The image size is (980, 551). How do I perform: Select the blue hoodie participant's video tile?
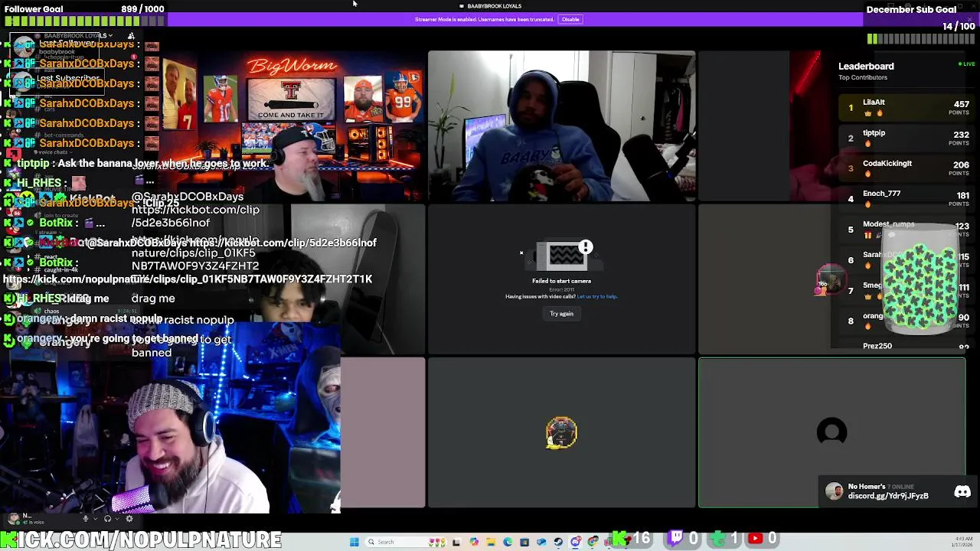coord(562,126)
